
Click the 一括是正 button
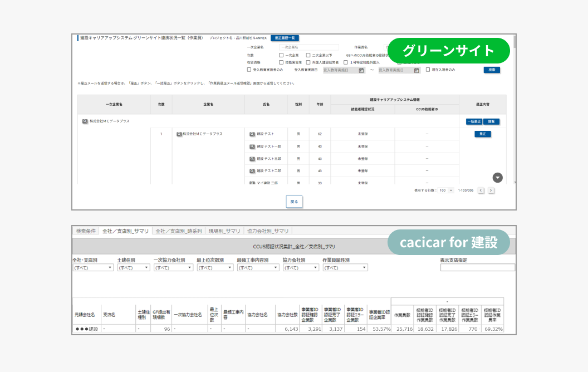click(474, 121)
